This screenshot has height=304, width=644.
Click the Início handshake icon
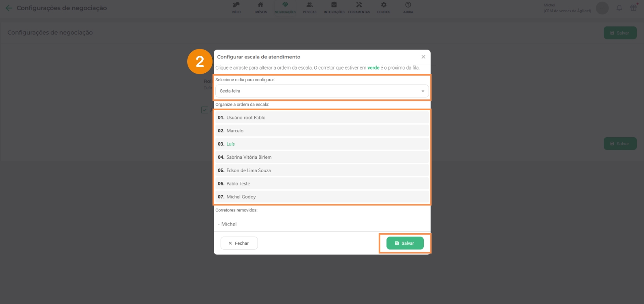[x=236, y=5]
